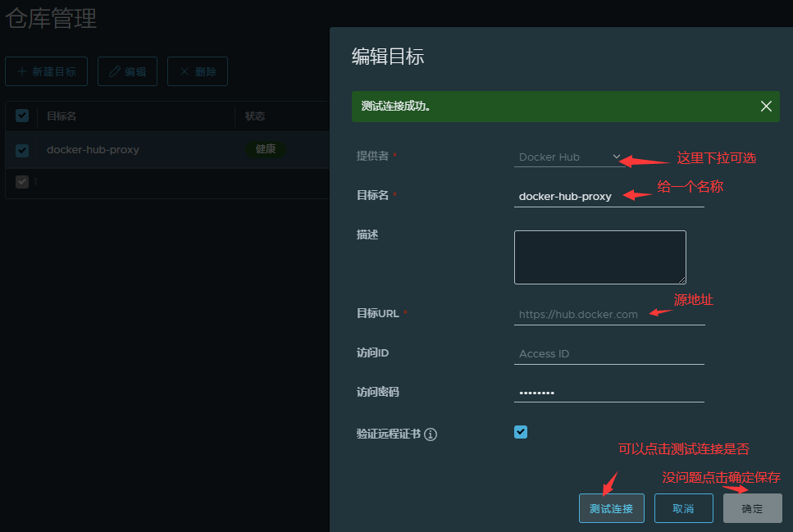This screenshot has width=793, height=532.
Task: Select the 访问ID Access ID field
Action: (x=608, y=353)
